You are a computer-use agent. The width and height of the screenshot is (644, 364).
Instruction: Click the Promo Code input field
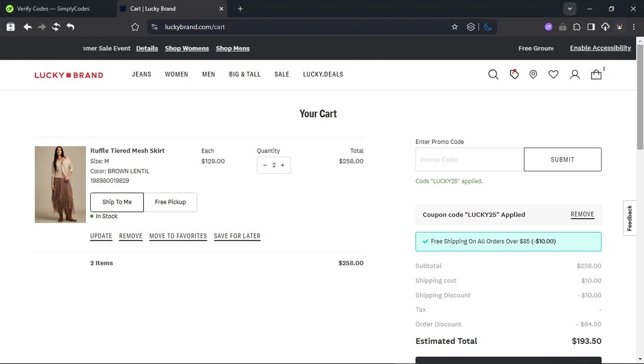coord(469,159)
